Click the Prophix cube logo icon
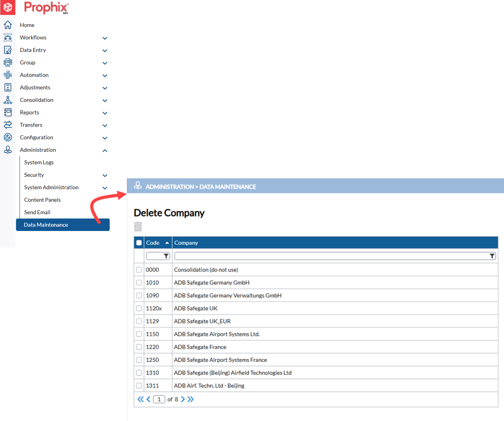This screenshot has height=421, width=504. (x=8, y=7)
